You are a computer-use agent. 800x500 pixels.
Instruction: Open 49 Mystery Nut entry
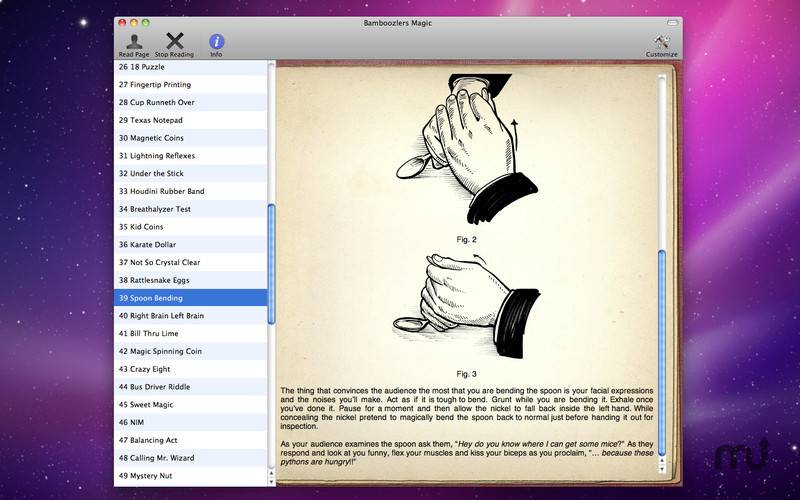click(190, 476)
